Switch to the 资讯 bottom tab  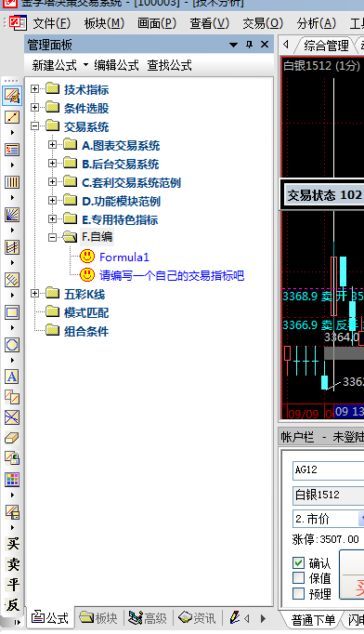(197, 618)
